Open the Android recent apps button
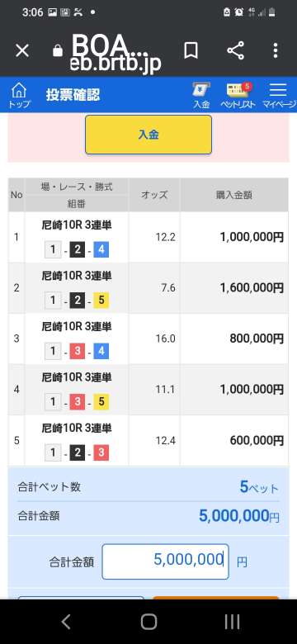The width and height of the screenshot is (297, 644). (232, 622)
